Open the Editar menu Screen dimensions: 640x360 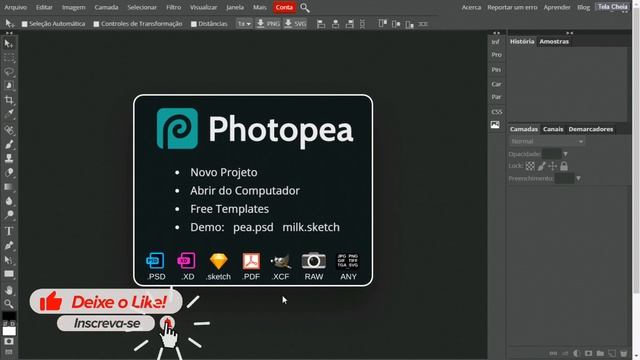click(x=44, y=7)
